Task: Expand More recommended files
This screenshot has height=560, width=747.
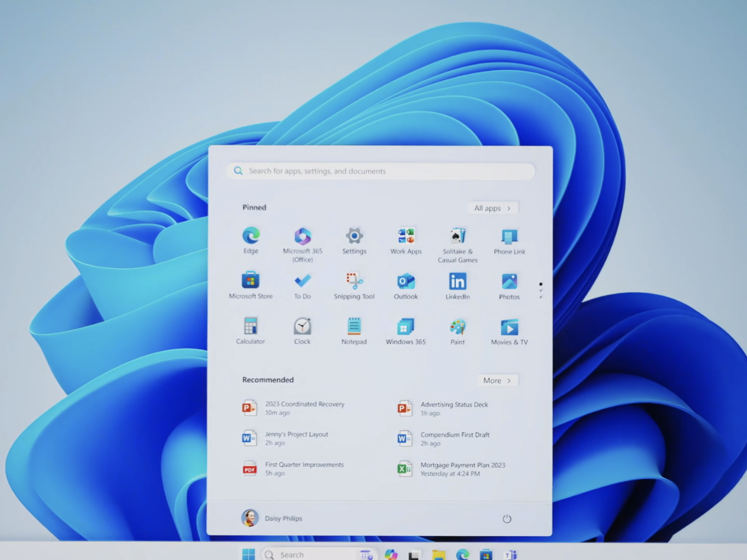Action: (x=497, y=381)
